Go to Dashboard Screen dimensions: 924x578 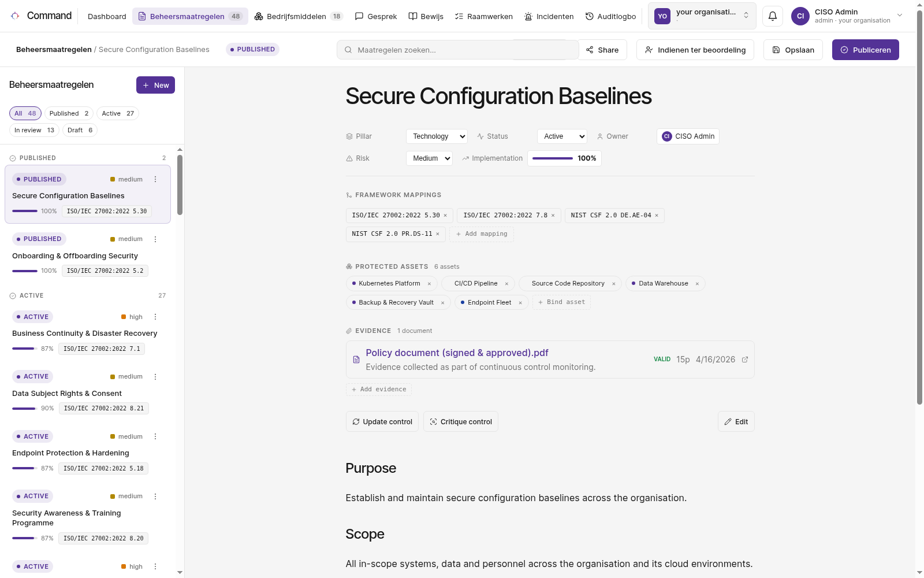click(x=107, y=16)
